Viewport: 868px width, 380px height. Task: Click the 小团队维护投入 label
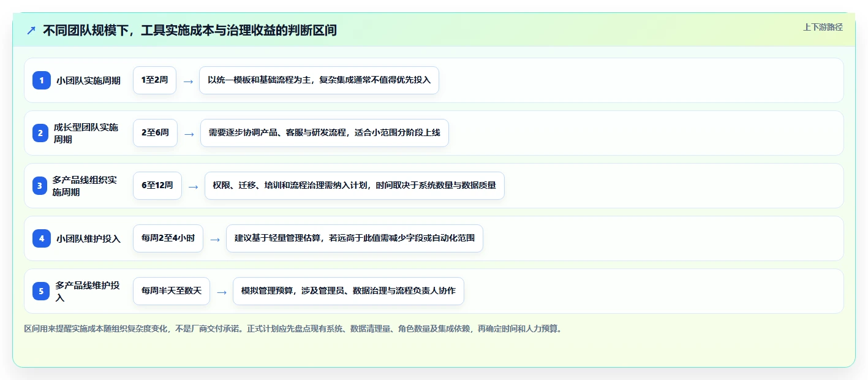(x=88, y=238)
